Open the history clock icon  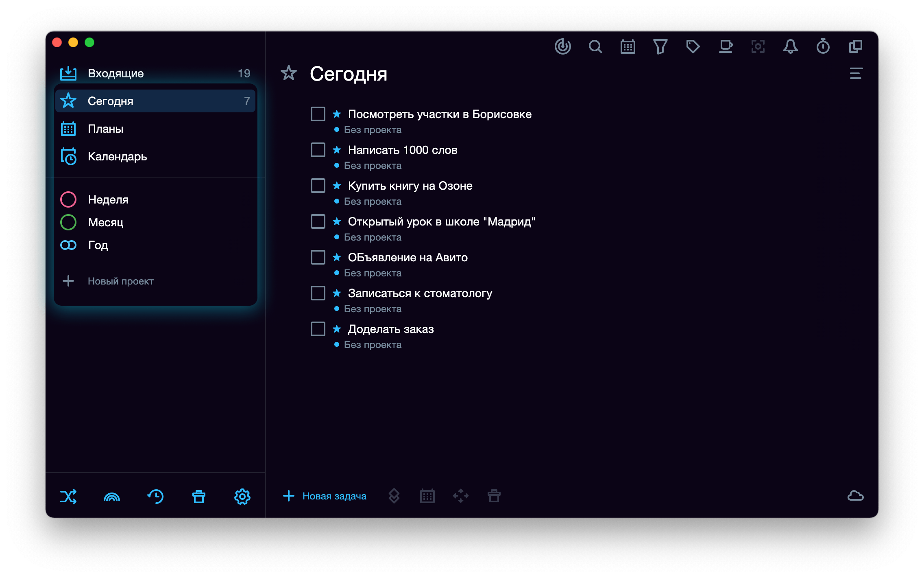coord(155,497)
